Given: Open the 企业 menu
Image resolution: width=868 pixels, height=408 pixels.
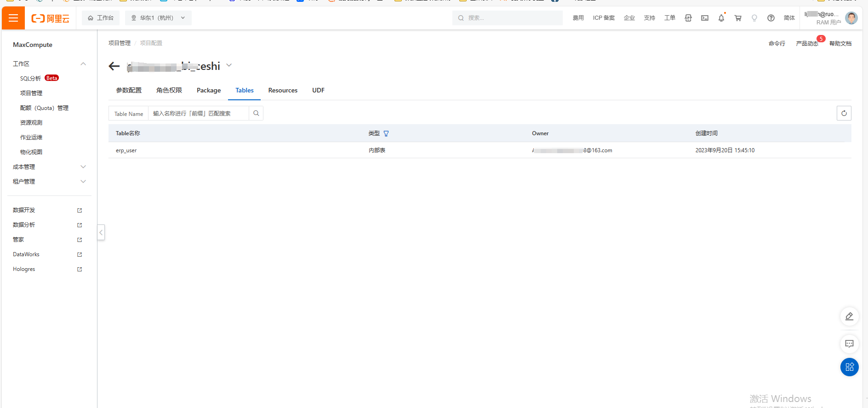Looking at the screenshot, I should point(629,18).
